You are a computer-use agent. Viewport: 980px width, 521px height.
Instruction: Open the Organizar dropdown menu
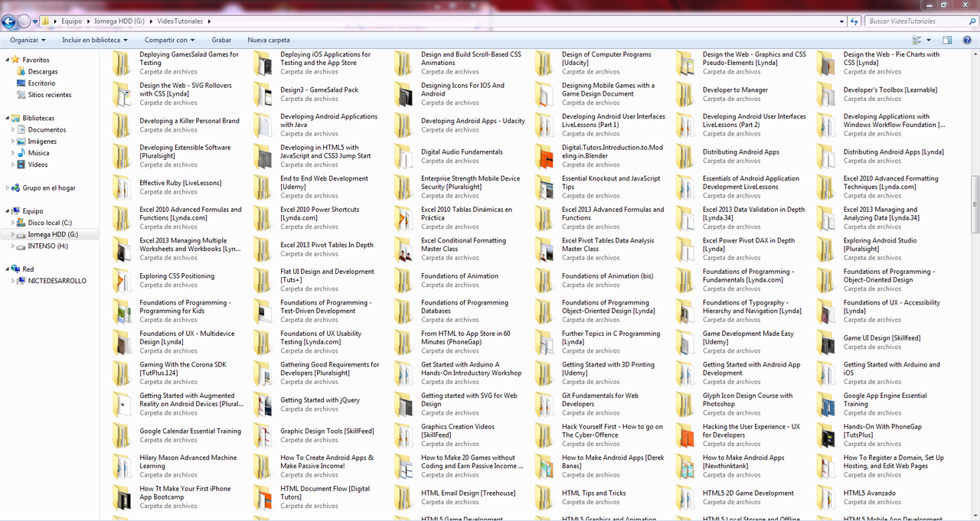point(28,40)
